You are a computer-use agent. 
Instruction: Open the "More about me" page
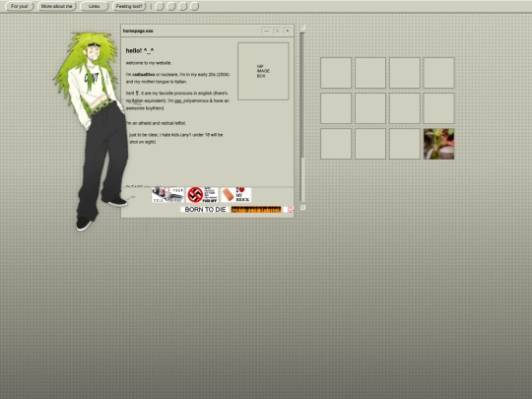[x=57, y=6]
